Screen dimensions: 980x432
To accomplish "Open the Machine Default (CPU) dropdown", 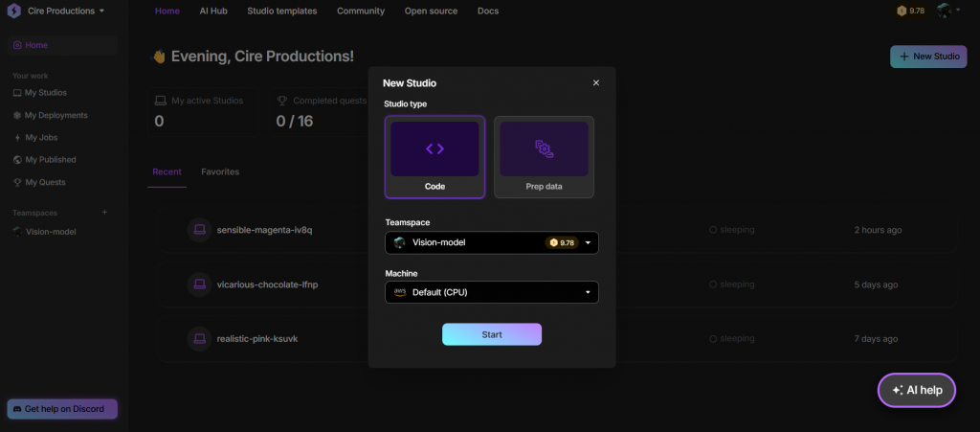I will point(491,292).
